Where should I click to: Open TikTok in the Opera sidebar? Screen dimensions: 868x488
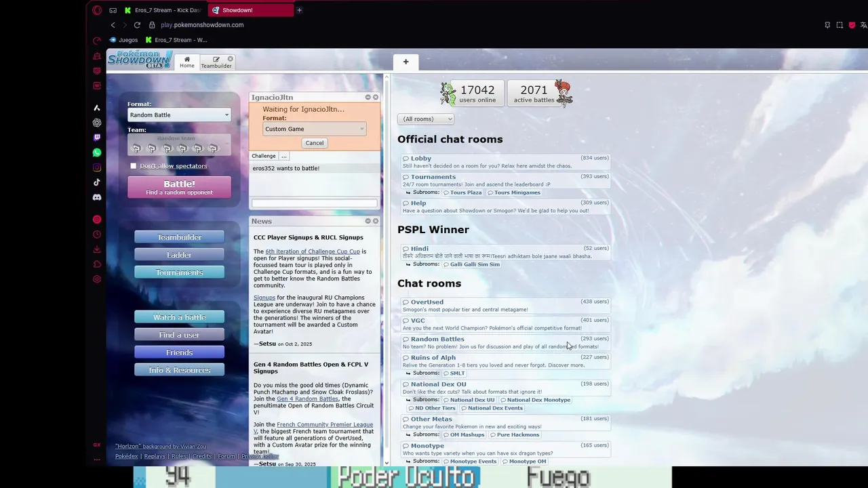[x=97, y=182]
